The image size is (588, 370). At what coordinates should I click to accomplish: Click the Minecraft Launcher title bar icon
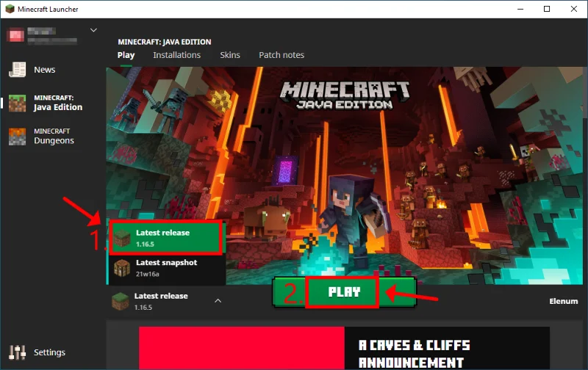coord(10,9)
